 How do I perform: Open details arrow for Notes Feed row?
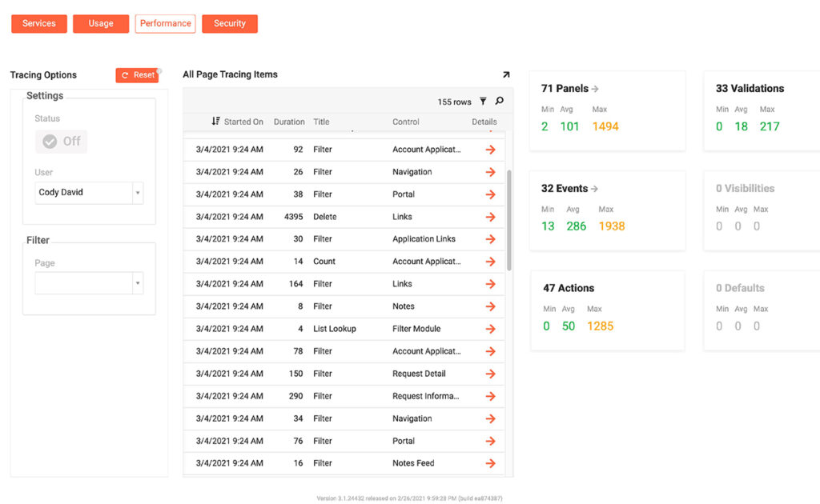pyautogui.click(x=490, y=463)
